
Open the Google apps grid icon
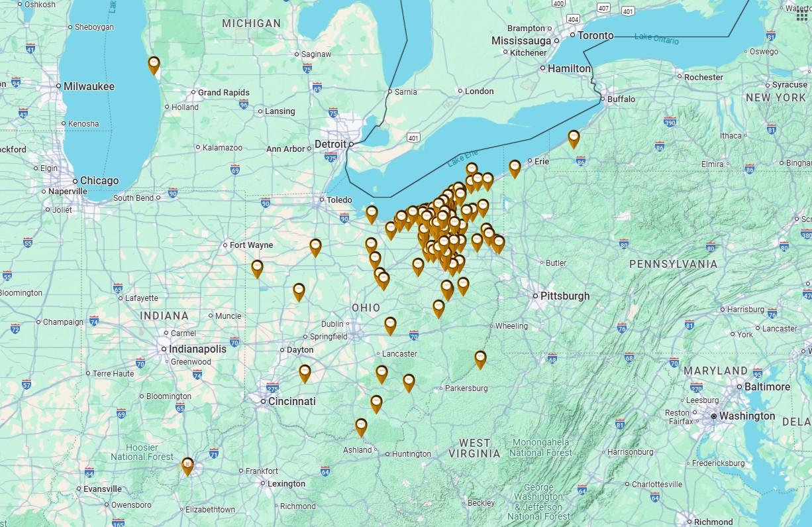click(x=802, y=15)
